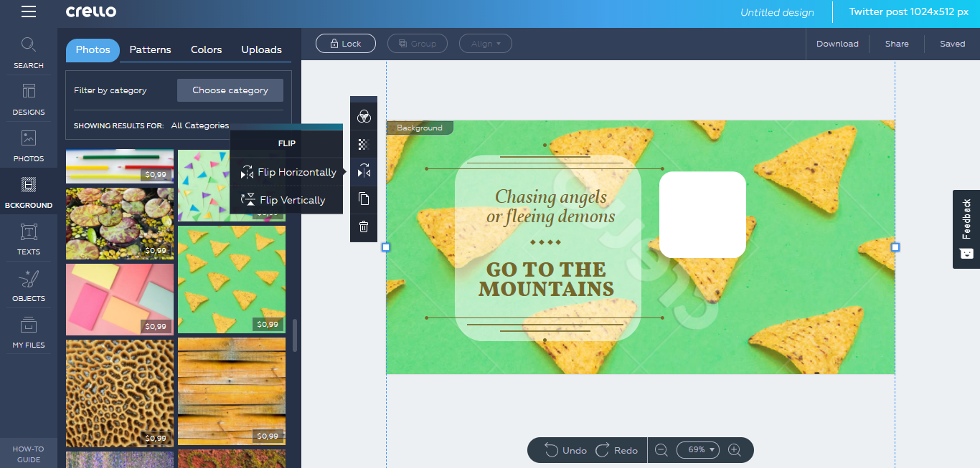Switch to the Patterns tab
This screenshot has height=468, width=980.
150,49
